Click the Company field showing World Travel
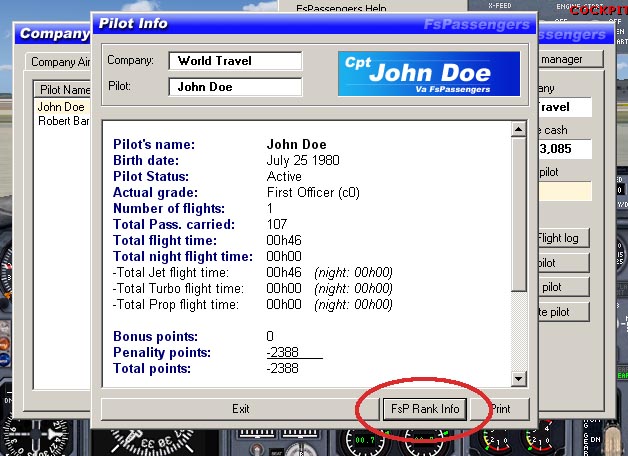The width and height of the screenshot is (628, 456). 235,61
